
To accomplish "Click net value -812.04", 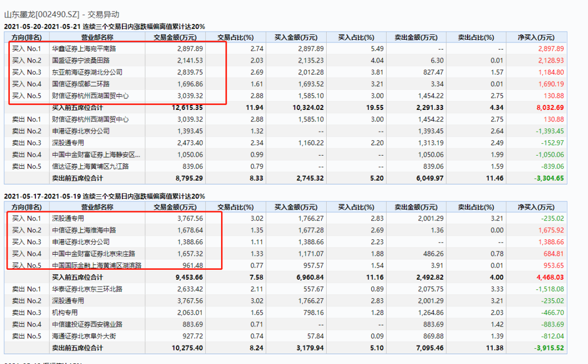I will tap(553, 336).
